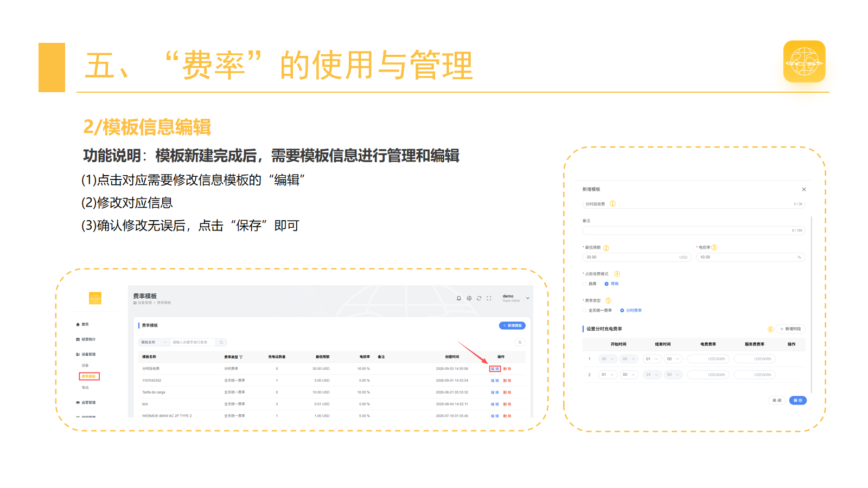Click the circular refresh icon beside the bell
Screen dimensions: 868x488
point(479,298)
